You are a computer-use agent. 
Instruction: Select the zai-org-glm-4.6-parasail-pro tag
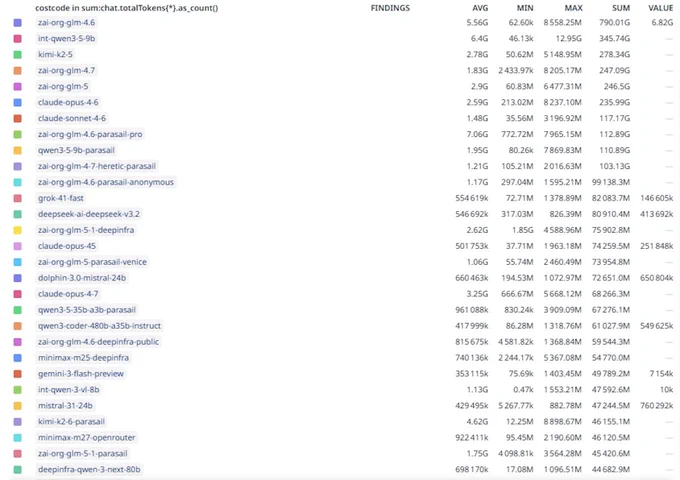pos(90,134)
